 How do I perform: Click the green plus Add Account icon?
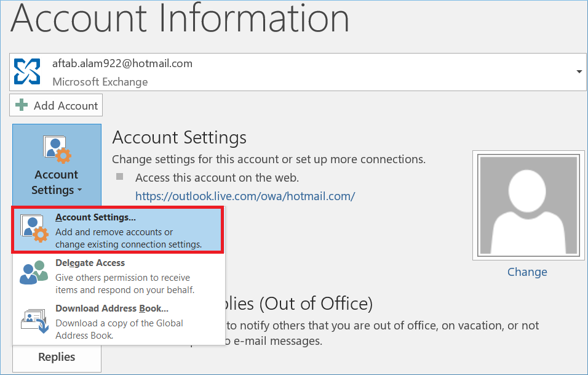[22, 105]
